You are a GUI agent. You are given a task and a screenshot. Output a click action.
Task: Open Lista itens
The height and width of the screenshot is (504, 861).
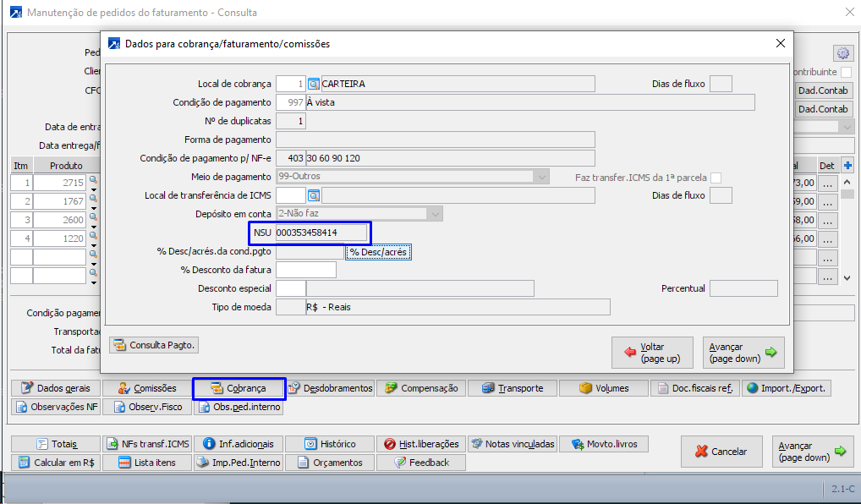point(147,463)
